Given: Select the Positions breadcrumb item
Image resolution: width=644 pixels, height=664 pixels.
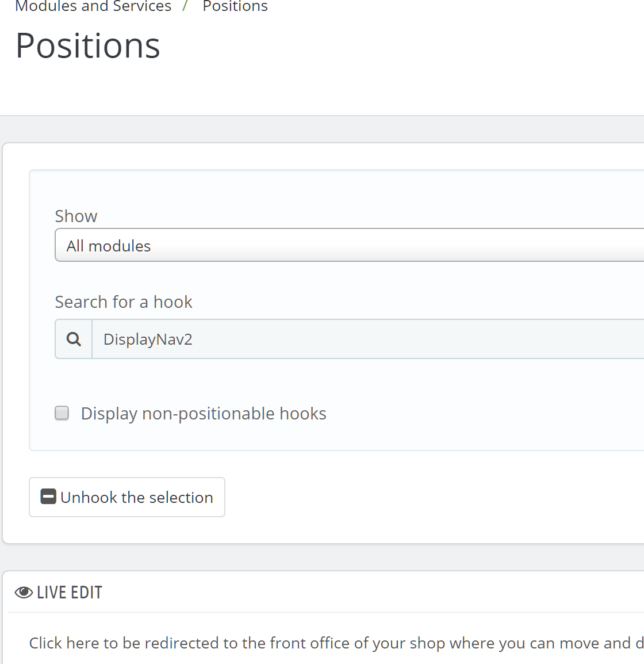Looking at the screenshot, I should pos(235,6).
